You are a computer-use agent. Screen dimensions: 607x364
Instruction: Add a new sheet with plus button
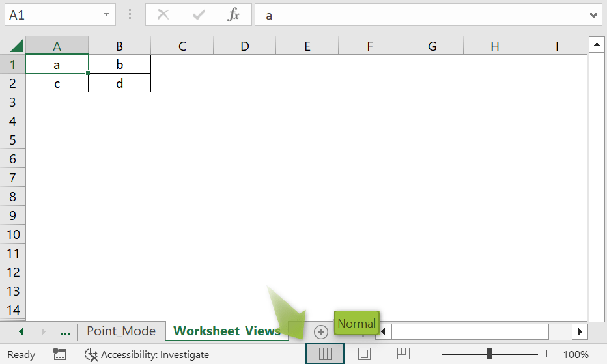tap(321, 332)
